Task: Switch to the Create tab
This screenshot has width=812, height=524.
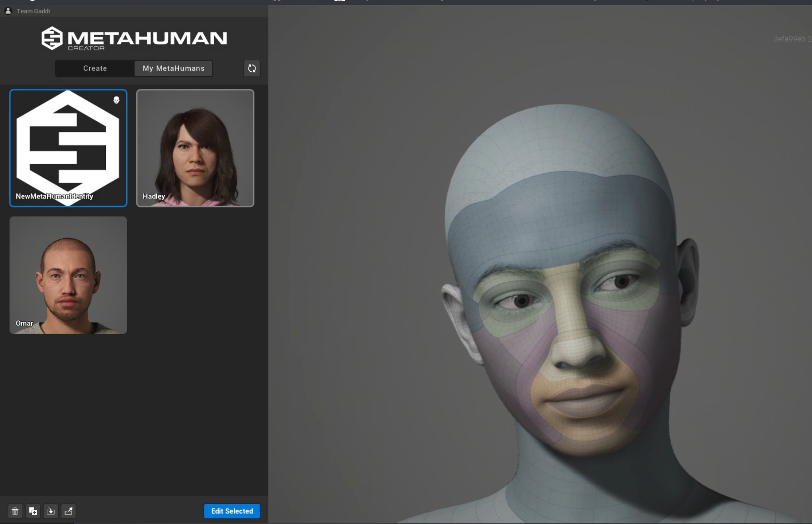Action: [x=95, y=68]
